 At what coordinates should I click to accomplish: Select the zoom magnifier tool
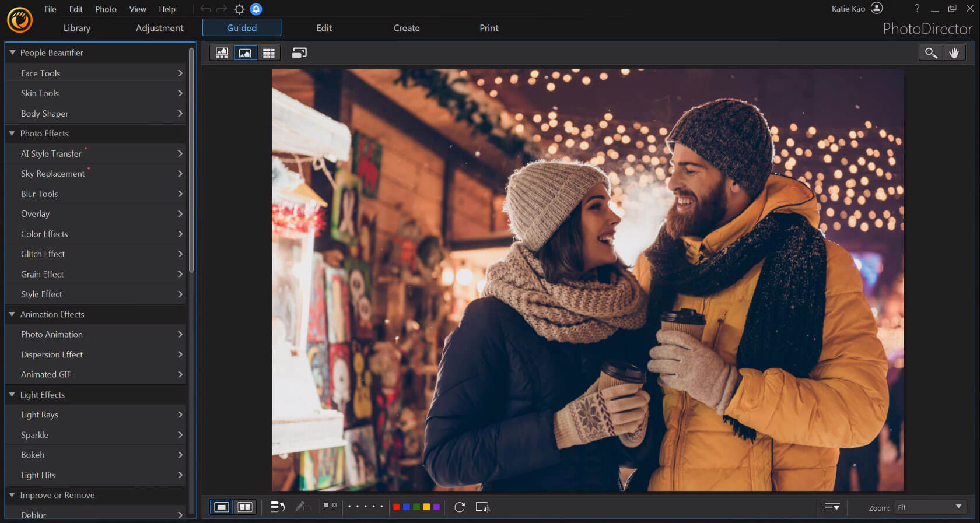coord(930,53)
